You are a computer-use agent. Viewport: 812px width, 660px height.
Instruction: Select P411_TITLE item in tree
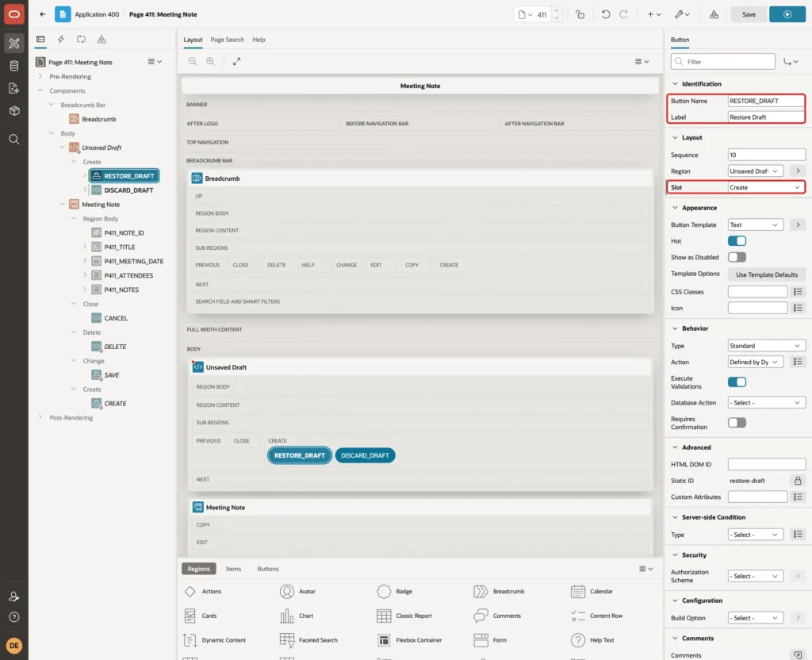120,247
